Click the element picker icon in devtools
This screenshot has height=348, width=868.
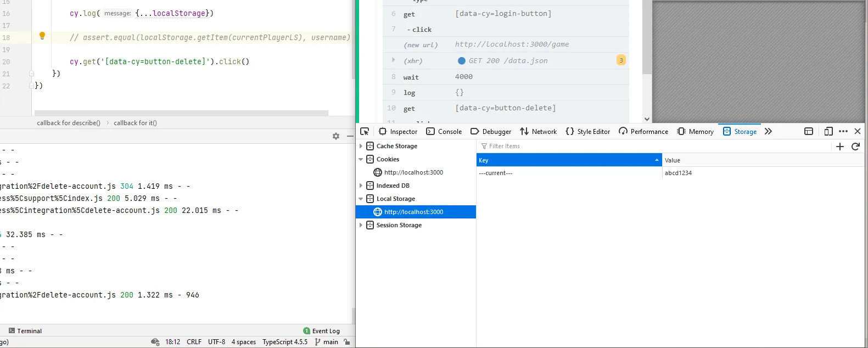(365, 131)
